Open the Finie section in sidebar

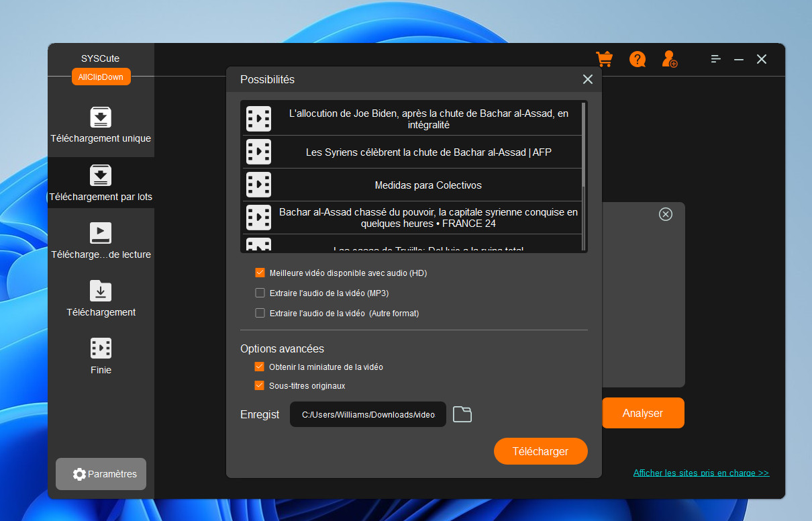(101, 357)
